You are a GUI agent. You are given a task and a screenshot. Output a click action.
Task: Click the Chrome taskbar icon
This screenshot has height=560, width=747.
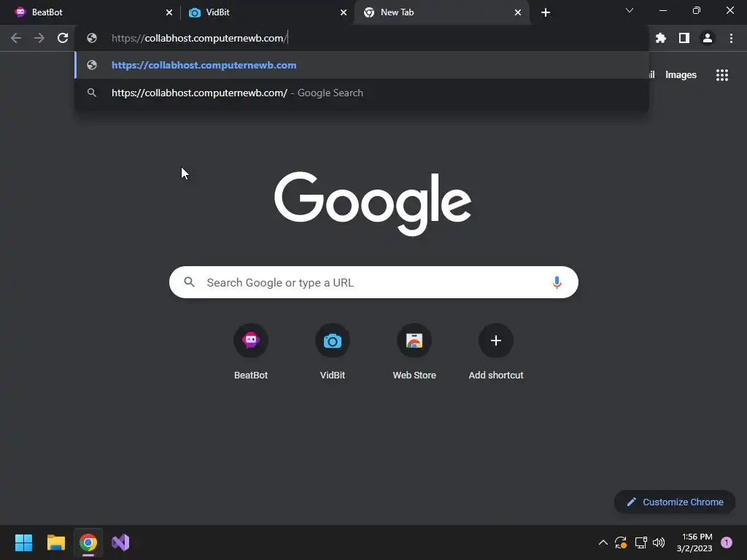pos(88,542)
